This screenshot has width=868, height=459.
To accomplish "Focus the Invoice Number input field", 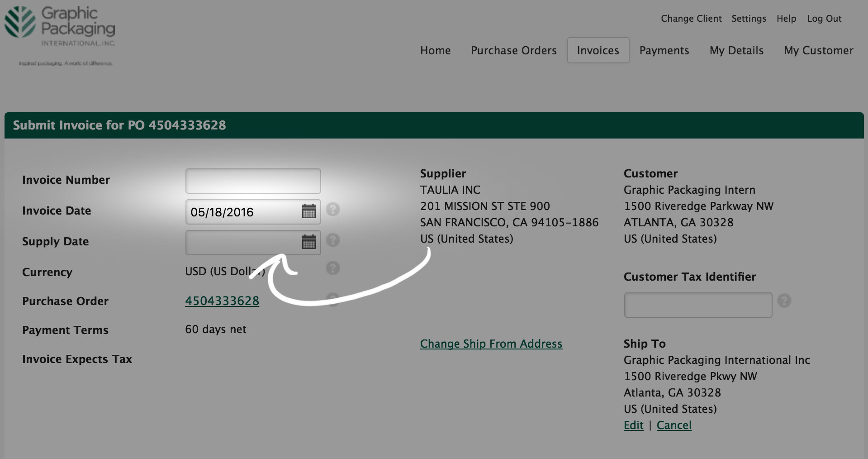I will coord(253,181).
